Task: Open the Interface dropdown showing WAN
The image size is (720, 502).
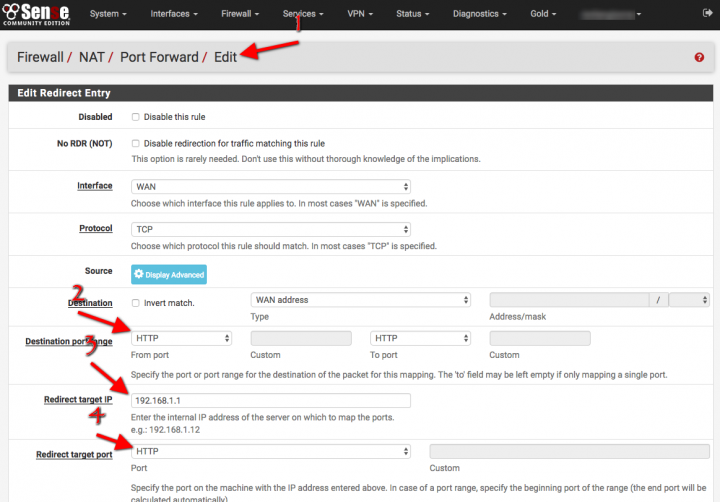Action: click(x=271, y=186)
